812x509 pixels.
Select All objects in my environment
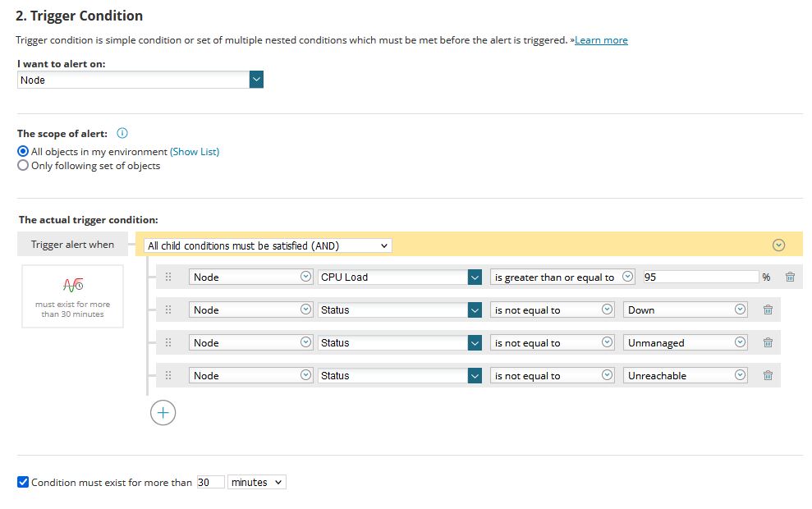tap(23, 152)
